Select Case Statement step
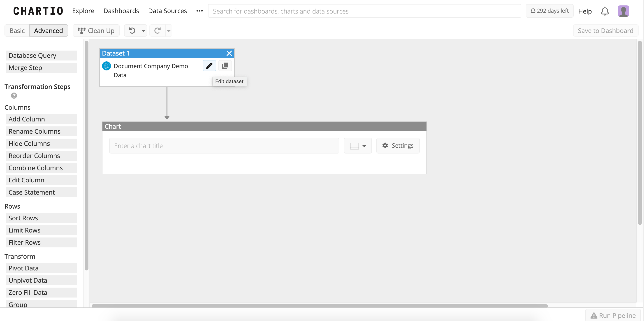Image resolution: width=644 pixels, height=321 pixels. 42,192
